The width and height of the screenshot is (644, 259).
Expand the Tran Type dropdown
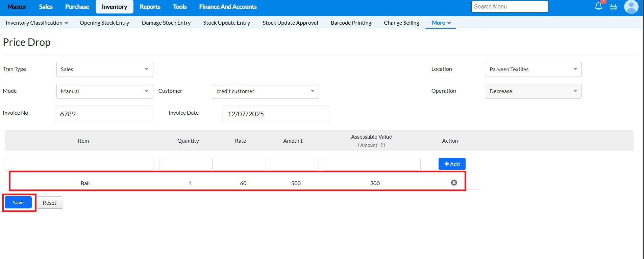click(105, 69)
